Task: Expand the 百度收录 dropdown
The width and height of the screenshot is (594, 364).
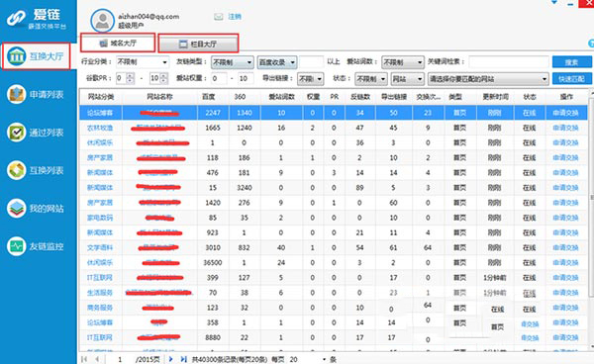Action: tap(277, 62)
